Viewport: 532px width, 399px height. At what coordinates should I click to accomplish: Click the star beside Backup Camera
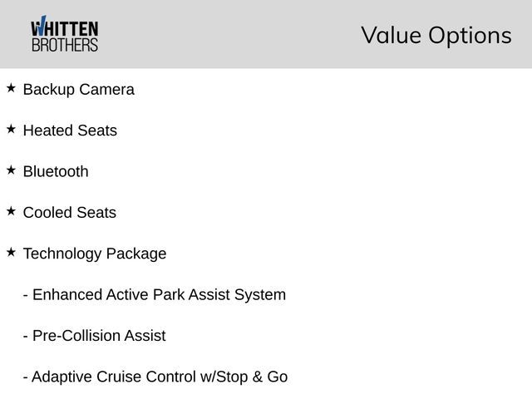[x=11, y=87]
